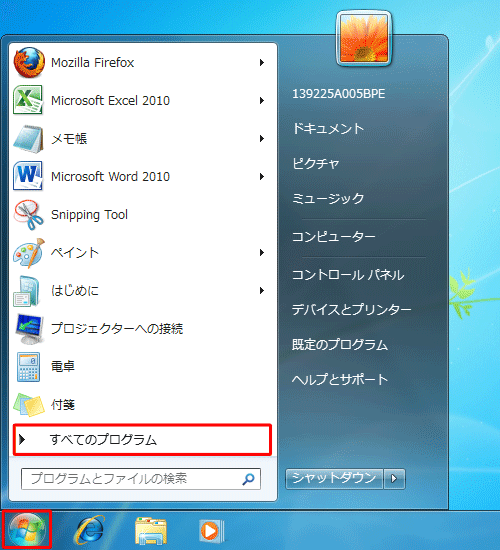Screen dimensions: 500x550
Task: Expand the Mozilla Firefox jump list arrow
Action: pos(262,63)
